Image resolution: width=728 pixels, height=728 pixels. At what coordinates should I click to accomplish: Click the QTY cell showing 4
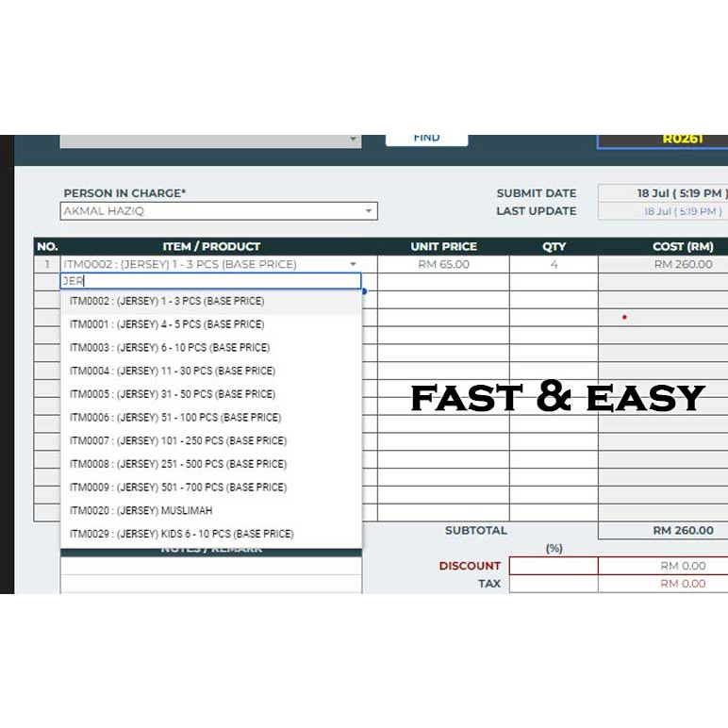click(554, 265)
